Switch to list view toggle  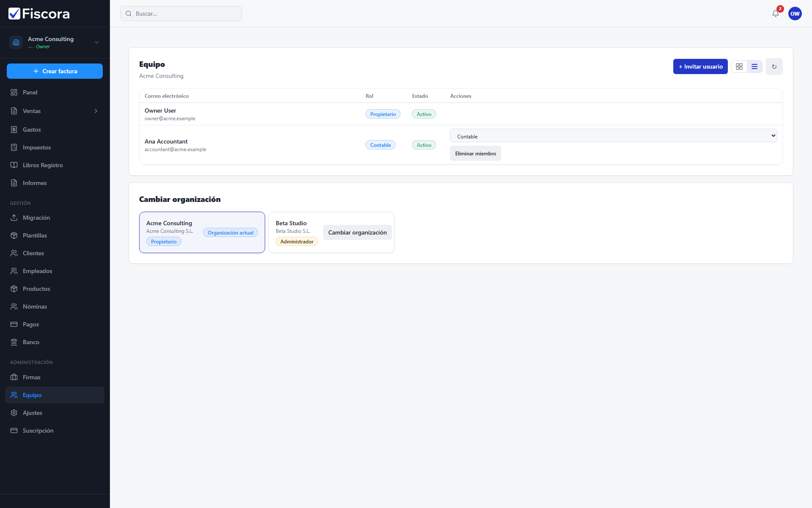pos(754,66)
